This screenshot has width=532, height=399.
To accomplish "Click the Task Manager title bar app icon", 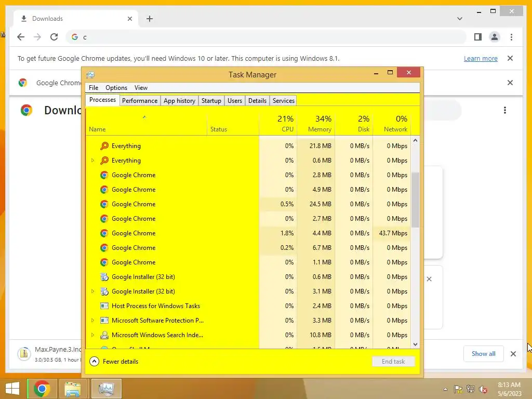I will (90, 75).
